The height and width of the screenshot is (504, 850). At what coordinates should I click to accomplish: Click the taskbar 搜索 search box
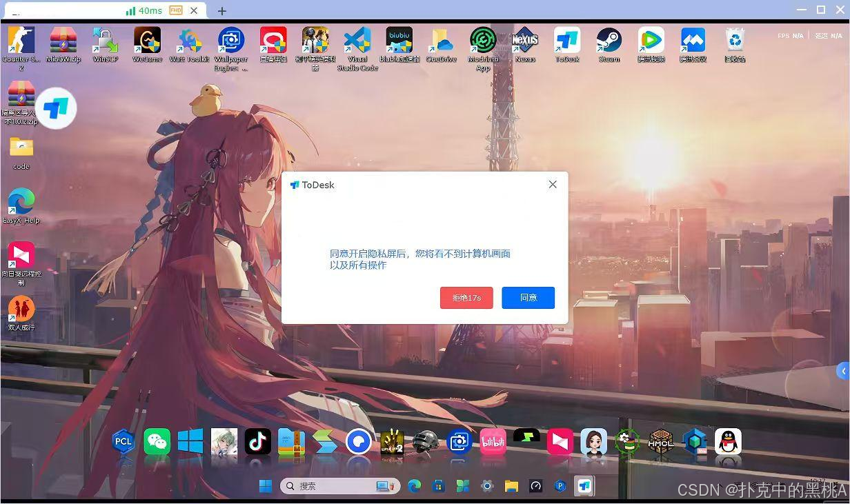pyautogui.click(x=340, y=486)
